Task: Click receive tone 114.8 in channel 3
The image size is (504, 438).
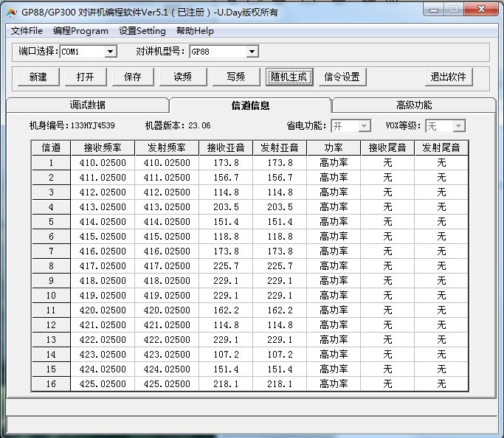Action: (226, 192)
